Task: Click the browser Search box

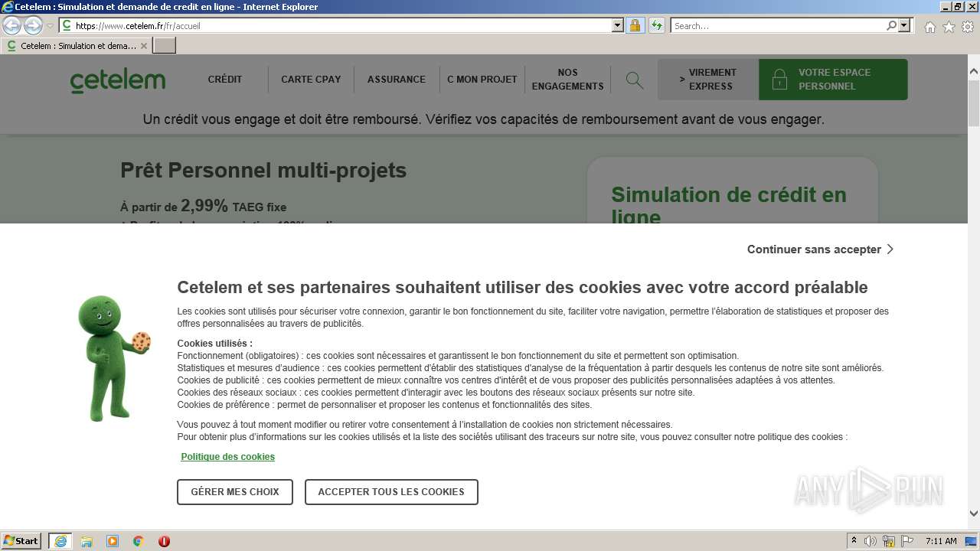Action: (778, 25)
